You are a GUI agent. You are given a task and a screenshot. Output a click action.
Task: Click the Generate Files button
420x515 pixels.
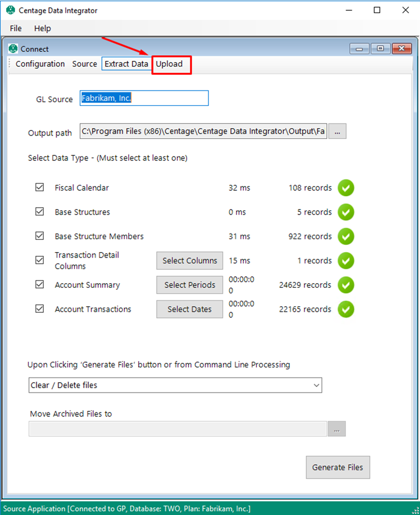click(338, 467)
